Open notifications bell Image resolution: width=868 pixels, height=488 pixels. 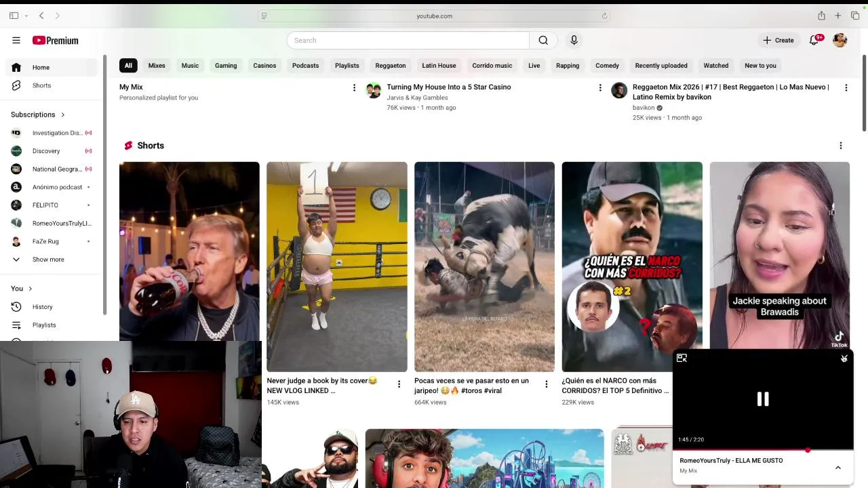point(814,40)
